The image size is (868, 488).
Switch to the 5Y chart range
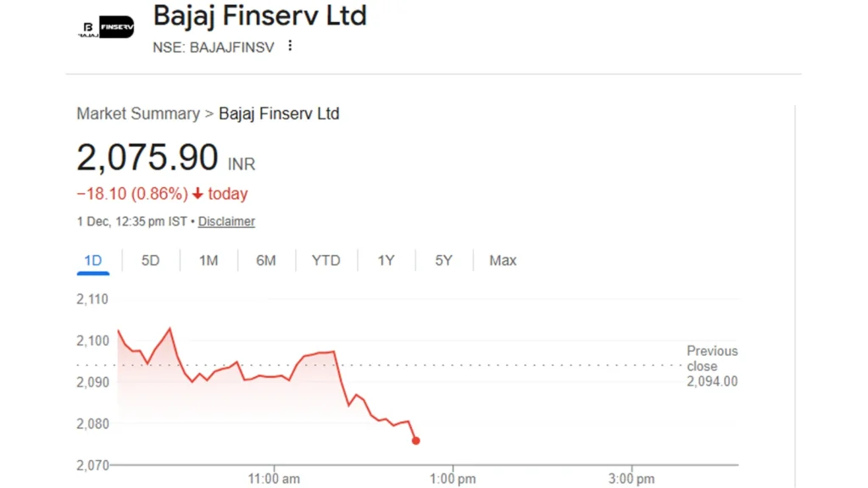coord(443,261)
